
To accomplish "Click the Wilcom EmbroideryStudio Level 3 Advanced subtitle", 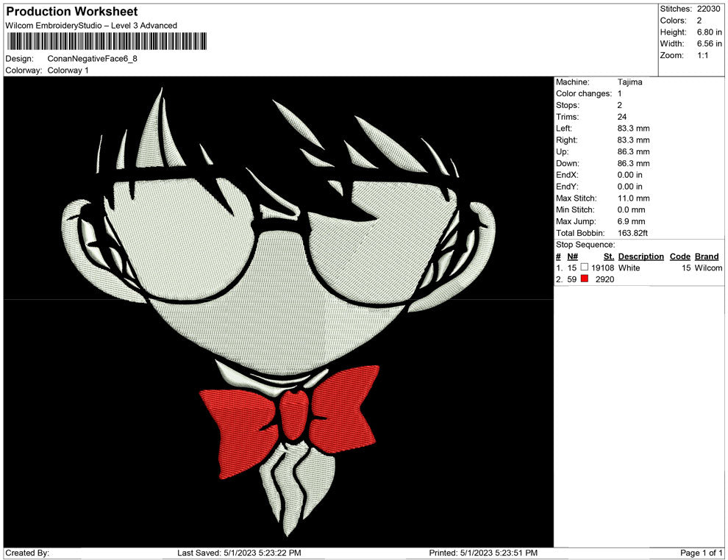I will coord(90,25).
